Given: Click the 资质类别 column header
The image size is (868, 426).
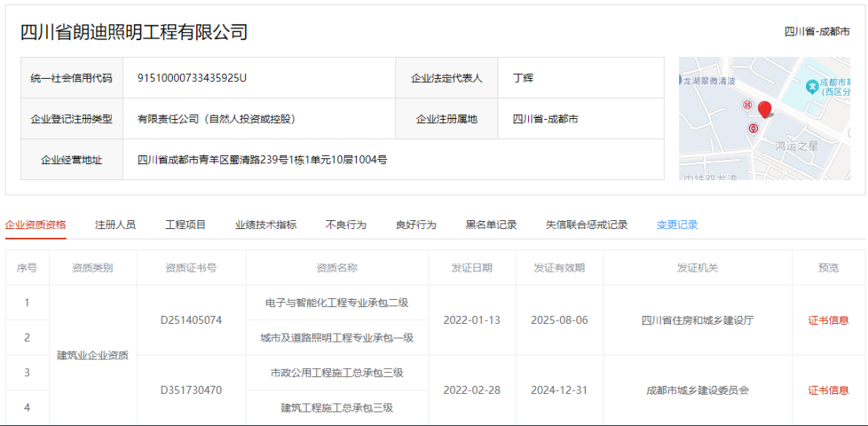Looking at the screenshot, I should (x=92, y=268).
